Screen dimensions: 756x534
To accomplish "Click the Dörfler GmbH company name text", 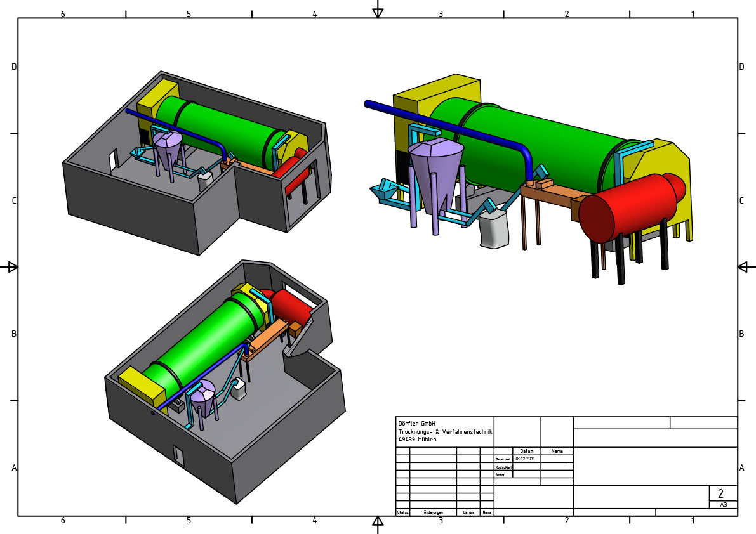I will click(x=416, y=423).
